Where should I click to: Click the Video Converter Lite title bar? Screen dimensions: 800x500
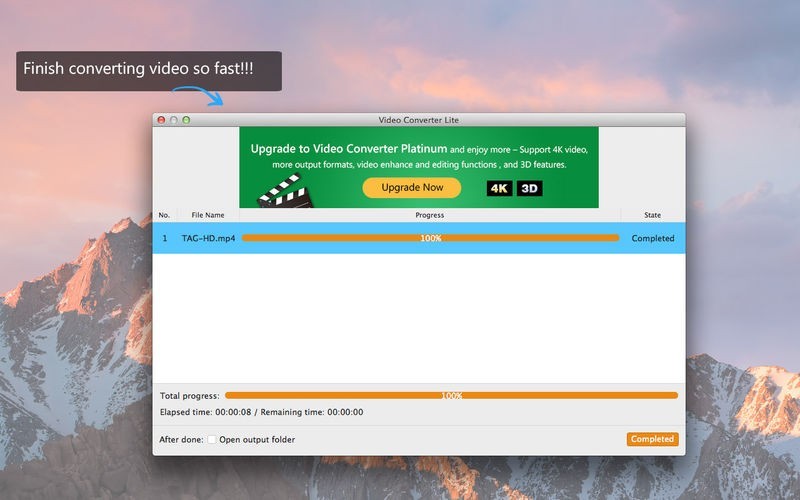click(419, 120)
